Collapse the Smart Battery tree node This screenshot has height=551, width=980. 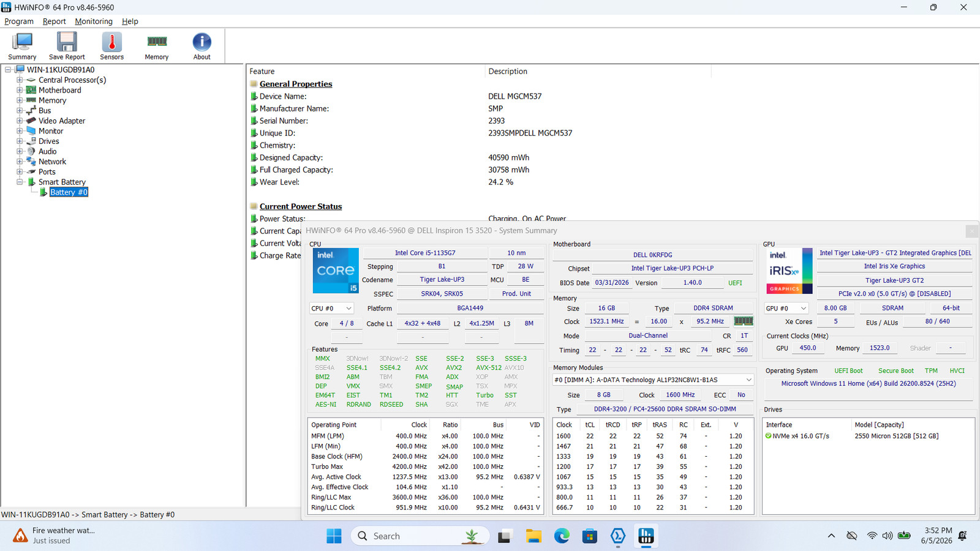(x=20, y=182)
